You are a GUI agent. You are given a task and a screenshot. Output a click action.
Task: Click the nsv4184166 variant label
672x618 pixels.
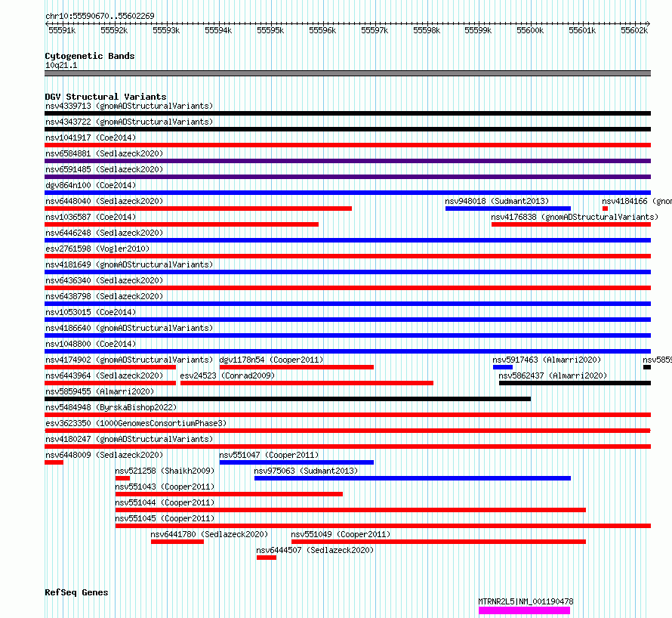coord(637,201)
